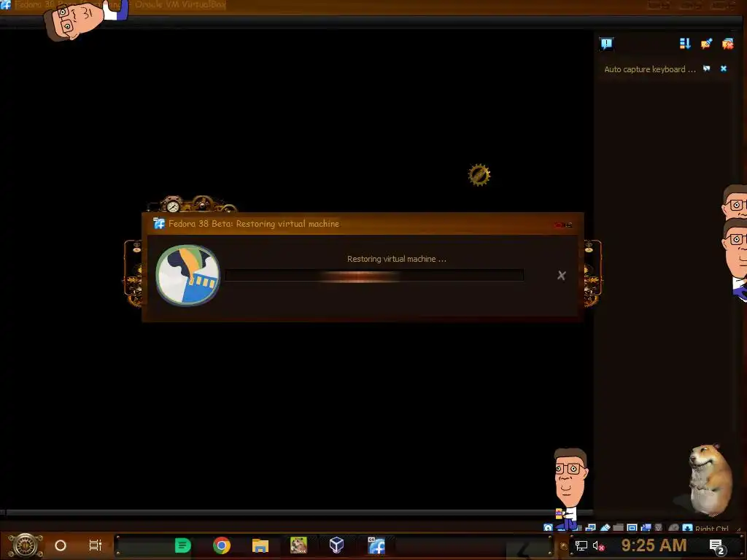Open network settings from system tray

click(x=581, y=545)
